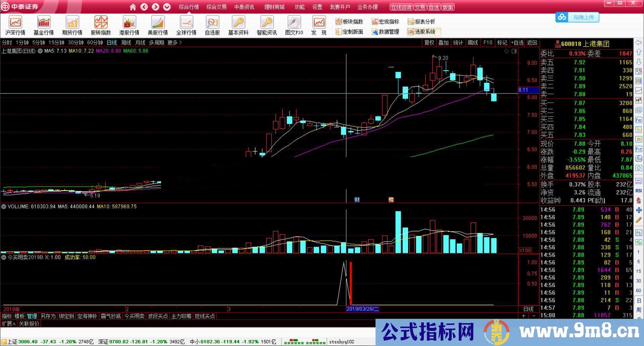Enable the 叠加 overlay mode
The width and height of the screenshot is (644, 346).
443,43
